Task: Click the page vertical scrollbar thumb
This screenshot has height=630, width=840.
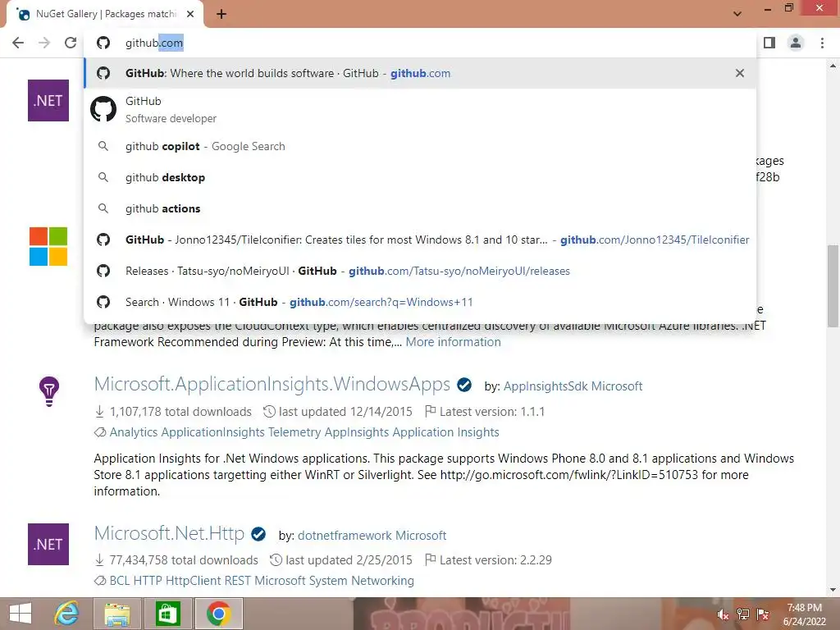Action: tap(833, 286)
